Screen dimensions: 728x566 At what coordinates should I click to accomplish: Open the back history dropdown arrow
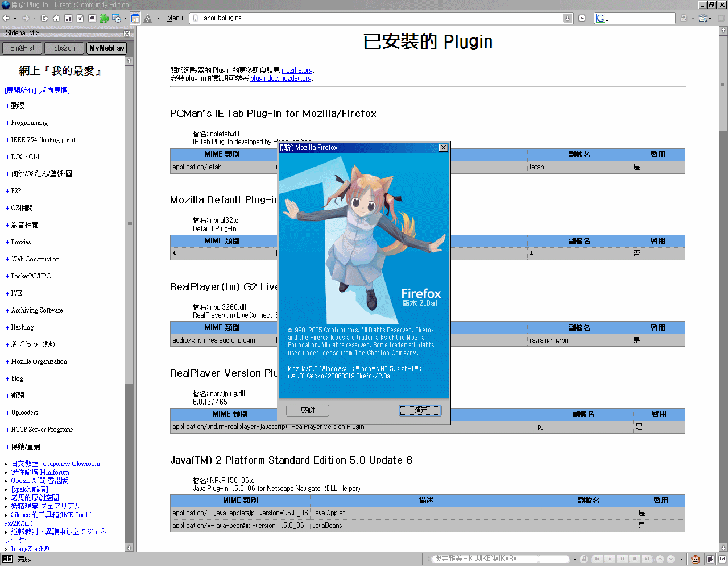15,18
